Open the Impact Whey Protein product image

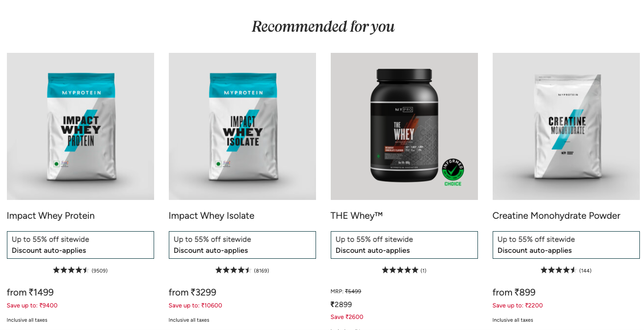click(x=80, y=126)
